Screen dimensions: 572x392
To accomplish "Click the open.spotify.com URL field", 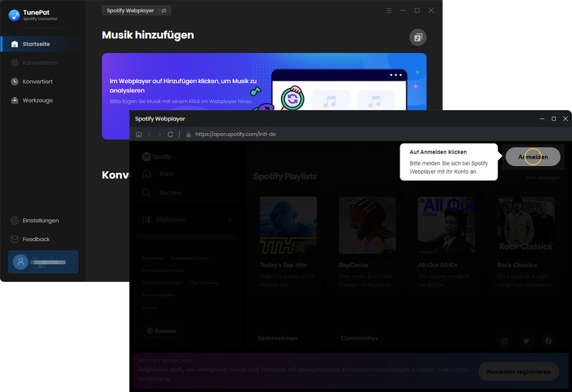I will (235, 134).
